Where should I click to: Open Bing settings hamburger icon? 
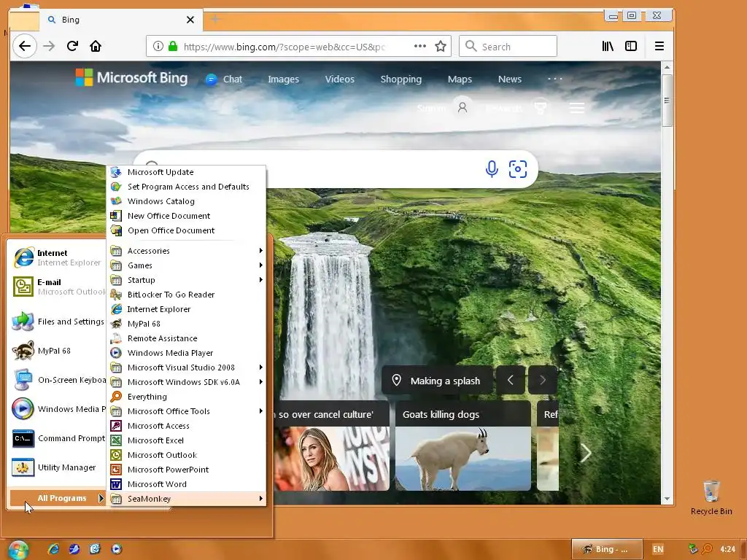point(577,108)
